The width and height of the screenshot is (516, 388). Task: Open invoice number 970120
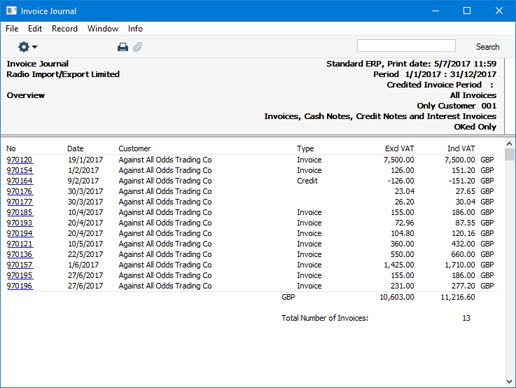pyautogui.click(x=20, y=160)
